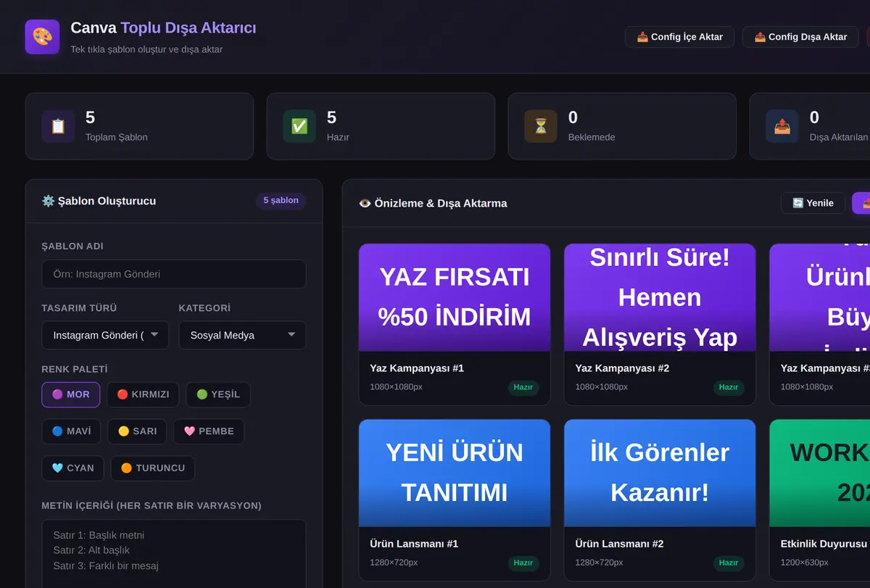
Task: Open the Tasarım Türü dropdown
Action: pos(105,335)
